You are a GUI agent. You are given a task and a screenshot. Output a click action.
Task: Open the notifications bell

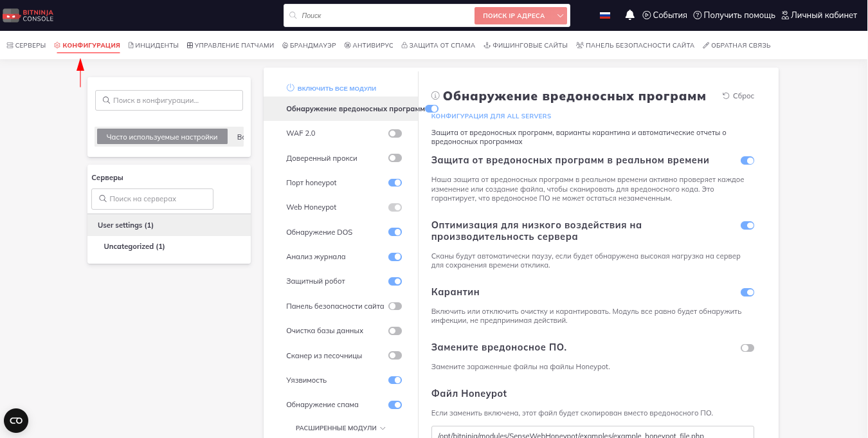point(630,15)
